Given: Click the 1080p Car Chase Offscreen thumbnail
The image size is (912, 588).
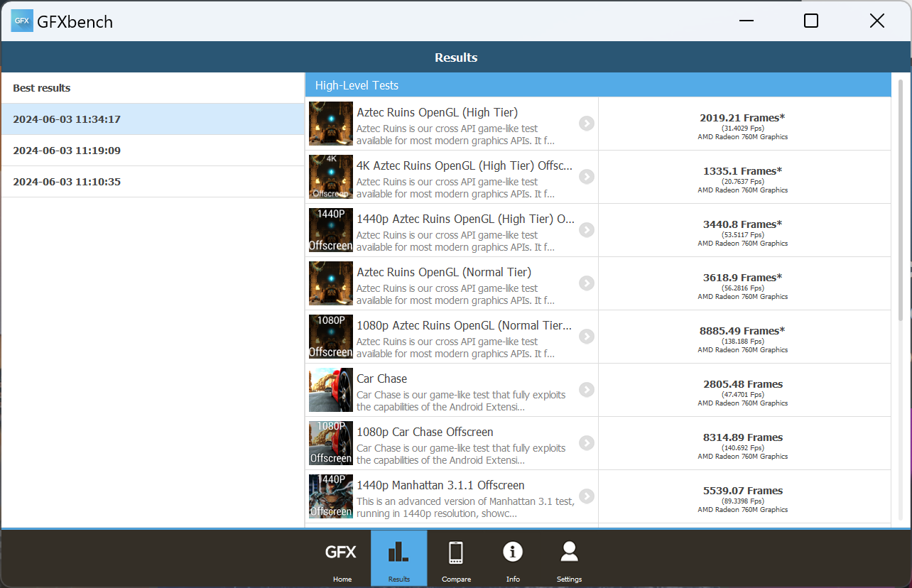Looking at the screenshot, I should (331, 443).
